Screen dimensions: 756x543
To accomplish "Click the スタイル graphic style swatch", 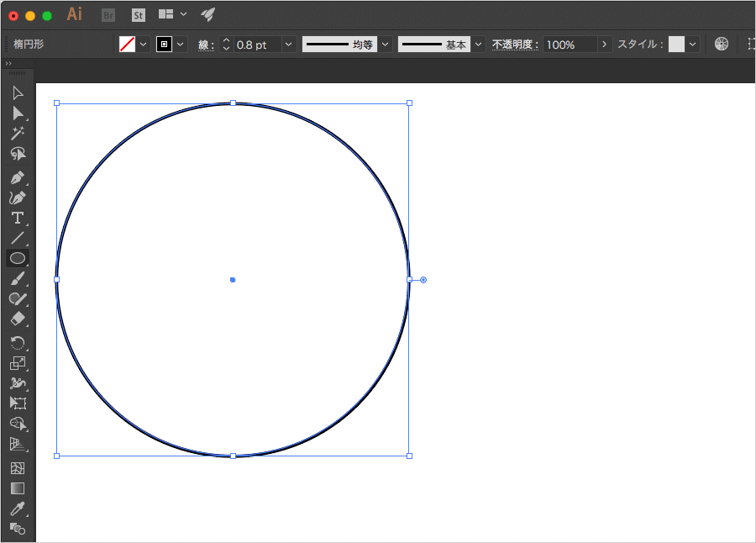I will [x=676, y=44].
